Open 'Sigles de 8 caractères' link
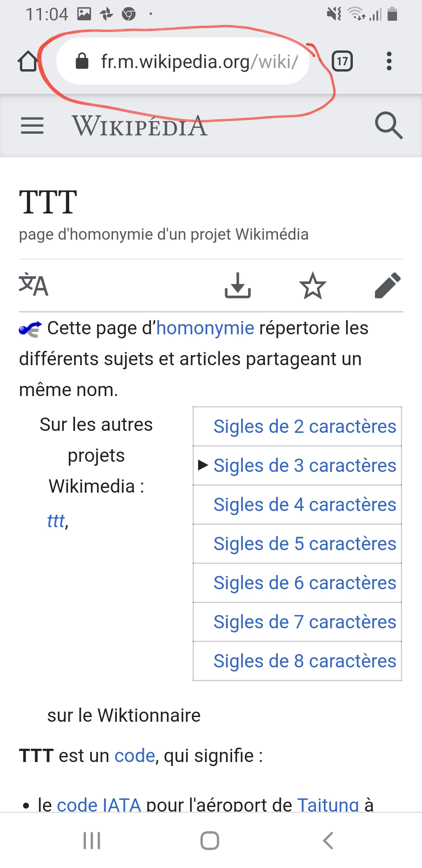Viewport: 422px width, 868px height. pyautogui.click(x=305, y=661)
